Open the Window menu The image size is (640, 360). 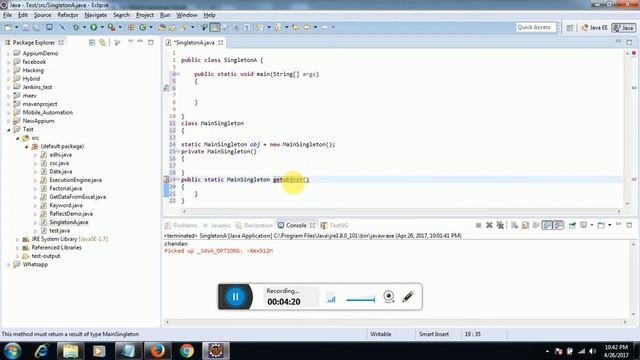coord(187,15)
